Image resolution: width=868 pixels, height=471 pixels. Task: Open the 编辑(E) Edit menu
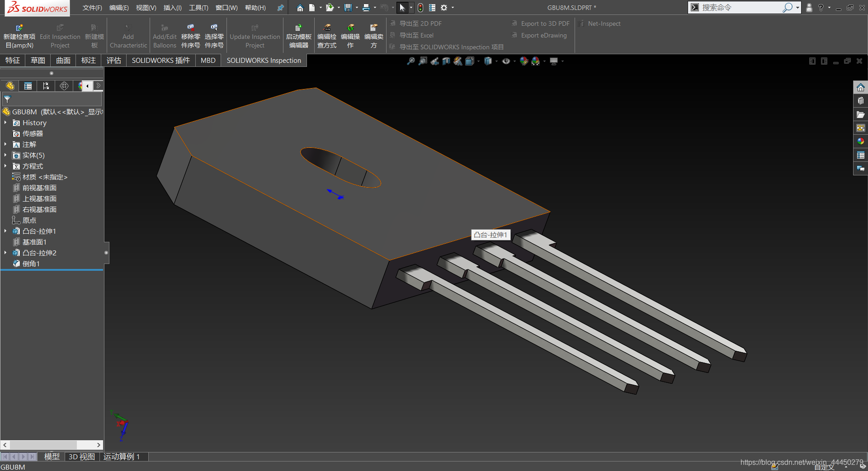[119, 8]
